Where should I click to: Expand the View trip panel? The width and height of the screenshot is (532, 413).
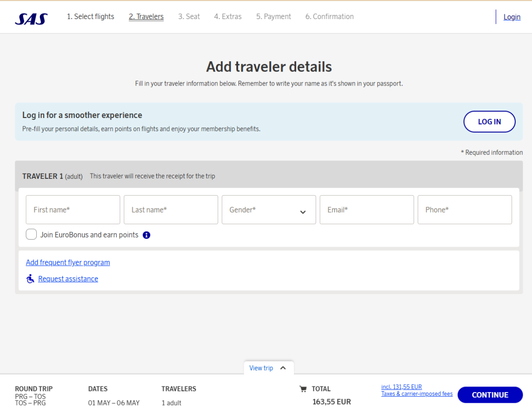(x=261, y=368)
